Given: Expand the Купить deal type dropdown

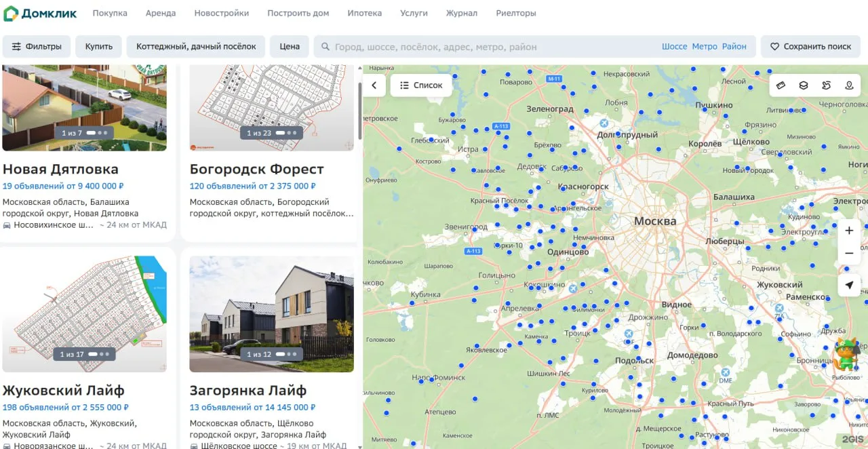Looking at the screenshot, I should pos(98,47).
